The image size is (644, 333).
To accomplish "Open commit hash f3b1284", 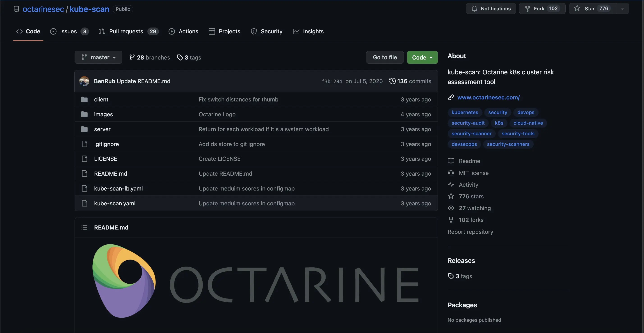I will click(x=332, y=81).
